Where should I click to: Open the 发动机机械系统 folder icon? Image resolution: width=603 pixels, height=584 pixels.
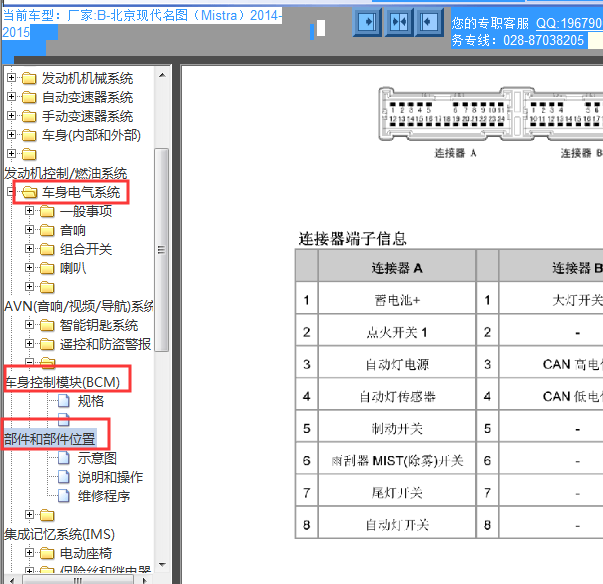click(29, 78)
